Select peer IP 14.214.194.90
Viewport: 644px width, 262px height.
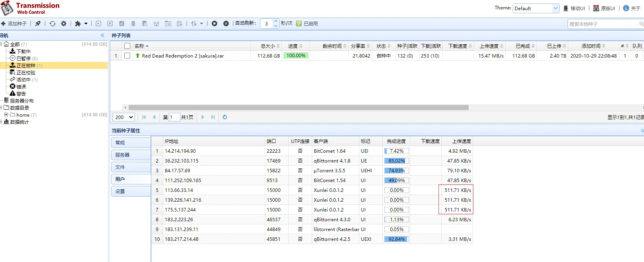click(x=180, y=151)
